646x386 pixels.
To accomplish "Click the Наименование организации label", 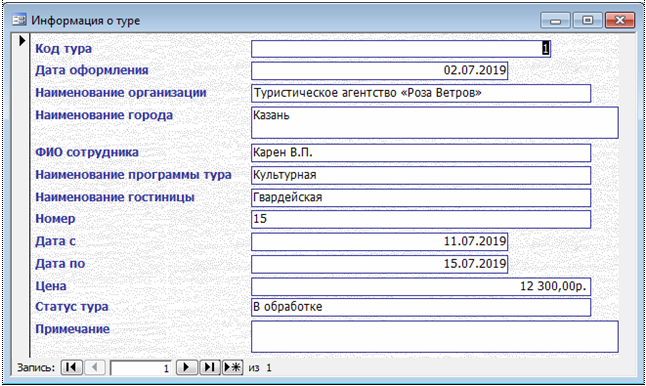I will (x=121, y=93).
